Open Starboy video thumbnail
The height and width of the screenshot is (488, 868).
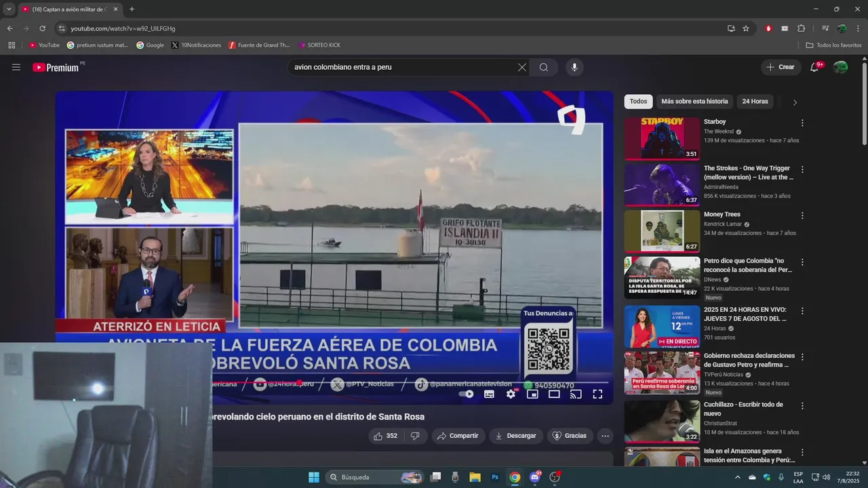(662, 138)
